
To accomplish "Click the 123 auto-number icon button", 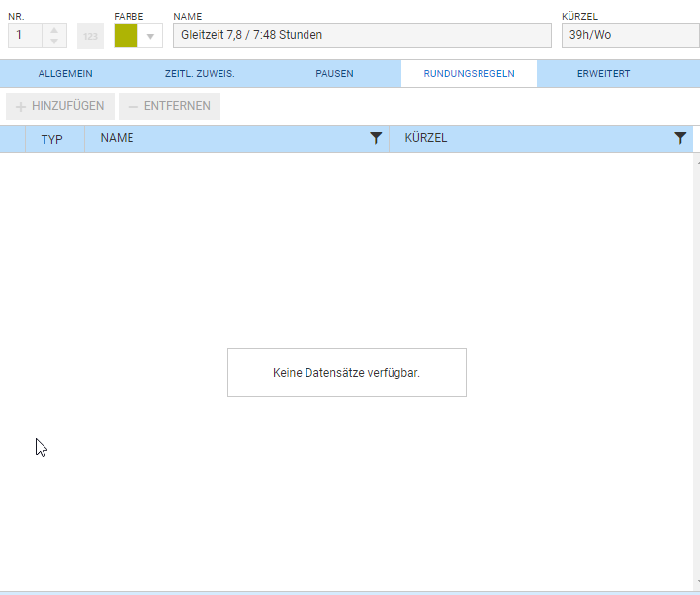I will [x=90, y=36].
